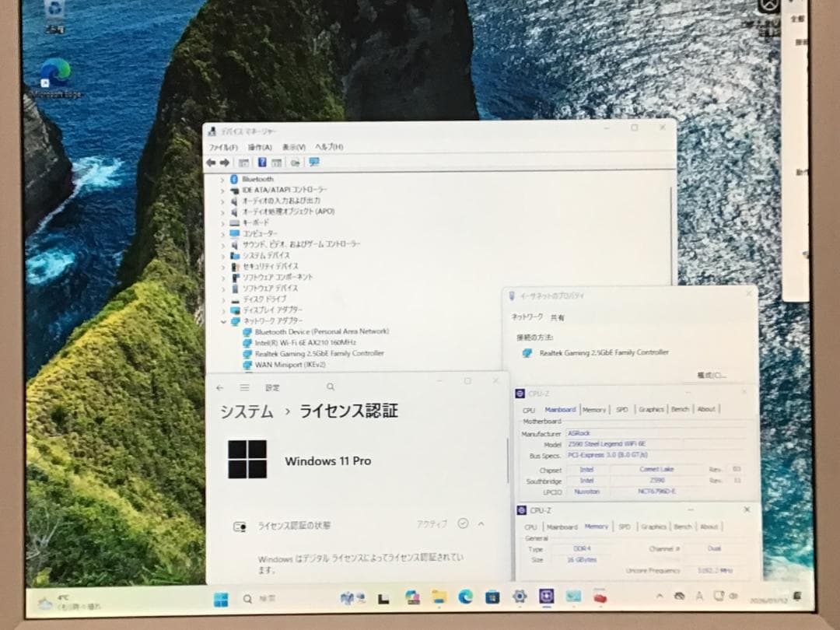Select Intel(R) Wi-Fi 6E AX210 160MHz adapter
The image size is (840, 630).
coord(305,342)
